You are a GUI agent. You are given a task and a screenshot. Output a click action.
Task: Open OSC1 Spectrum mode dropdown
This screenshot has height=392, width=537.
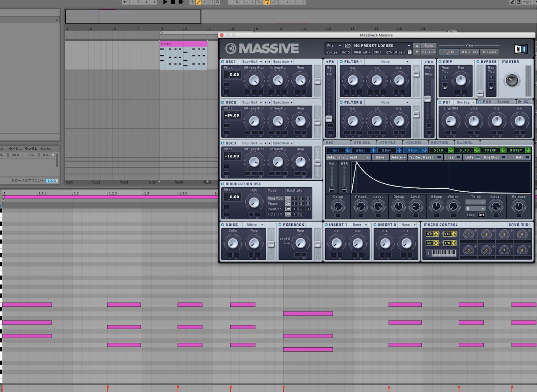[282, 62]
